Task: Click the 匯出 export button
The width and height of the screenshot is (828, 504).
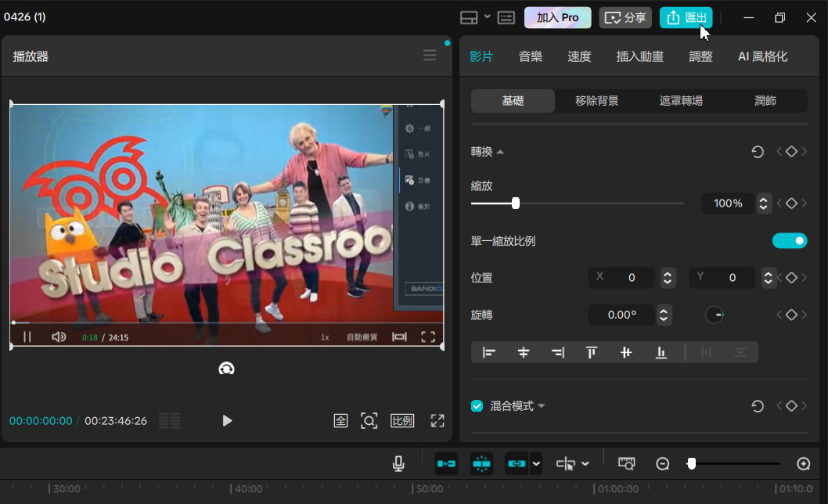Action: (686, 17)
